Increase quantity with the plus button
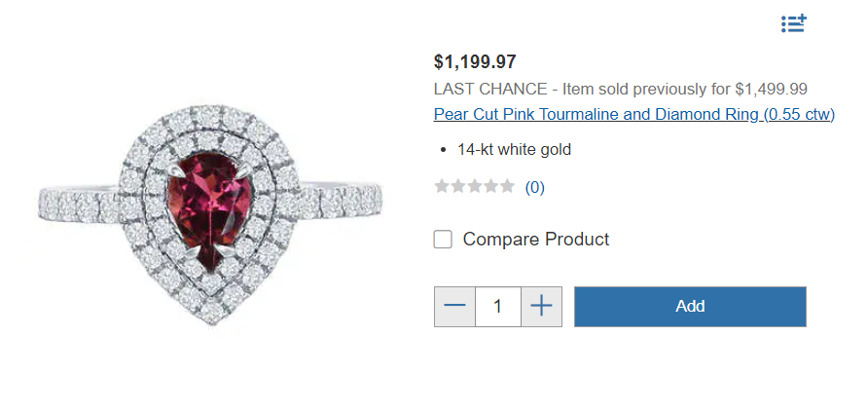The width and height of the screenshot is (868, 411). pos(541,307)
